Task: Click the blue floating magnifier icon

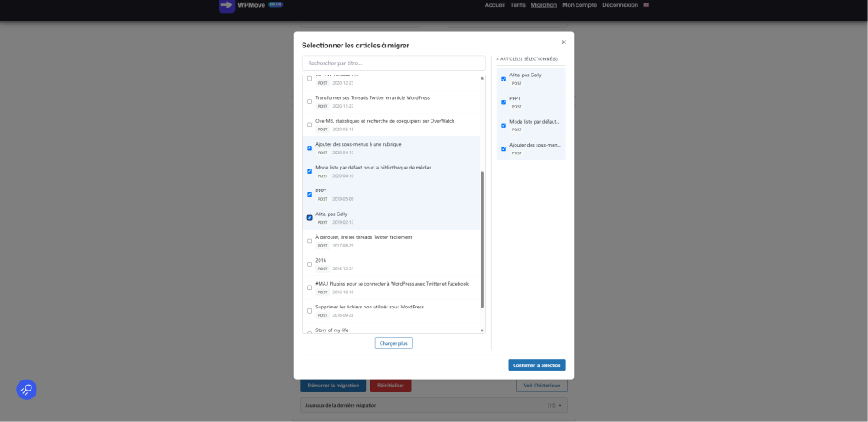Action: tap(26, 389)
